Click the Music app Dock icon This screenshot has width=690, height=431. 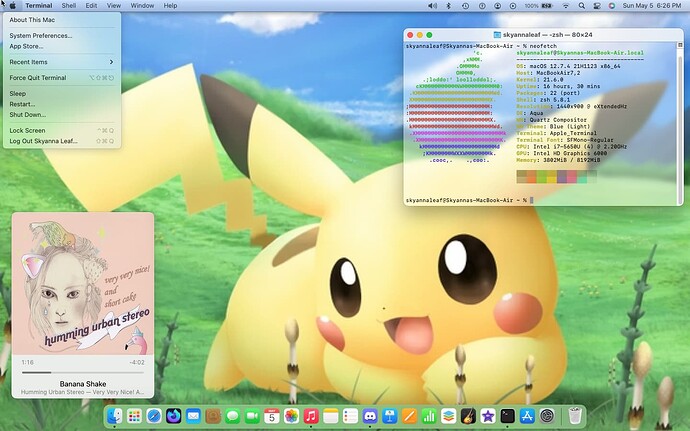[311, 416]
